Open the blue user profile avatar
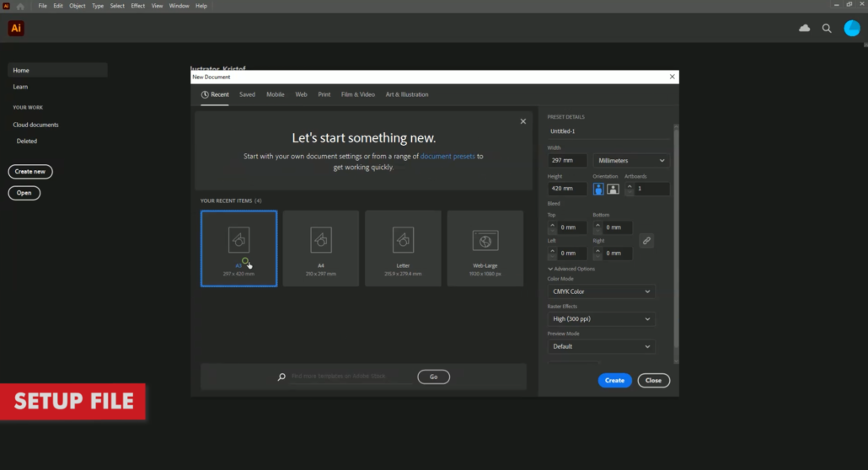The image size is (868, 470). point(852,29)
